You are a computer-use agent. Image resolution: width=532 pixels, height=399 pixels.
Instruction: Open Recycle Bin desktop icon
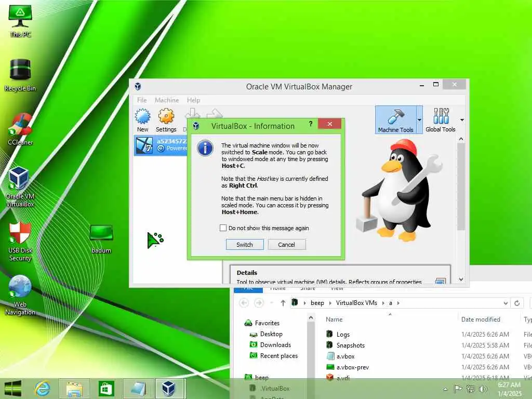20,75
